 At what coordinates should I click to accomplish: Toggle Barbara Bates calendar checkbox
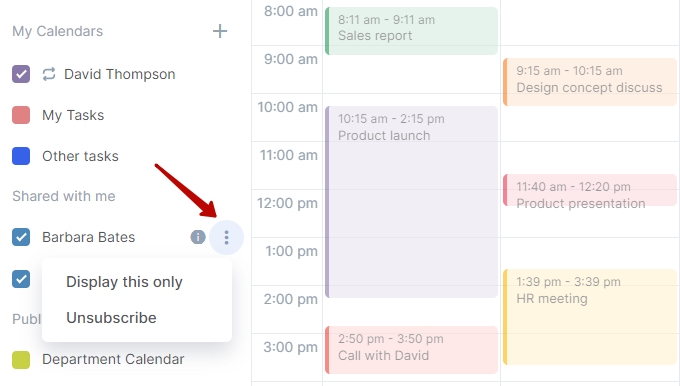click(x=21, y=237)
